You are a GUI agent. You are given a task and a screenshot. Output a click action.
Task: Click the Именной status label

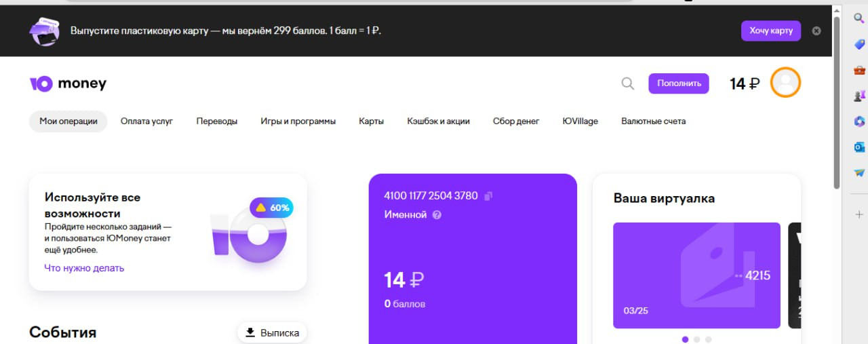coord(406,214)
